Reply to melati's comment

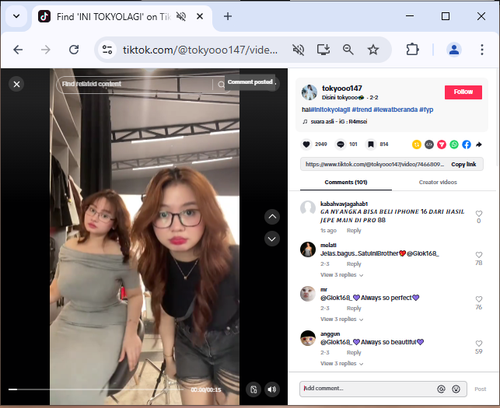tap(354, 264)
